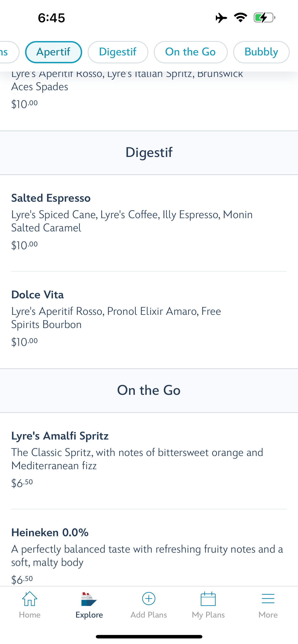View Lyre's Amalfi Spritz details
The image size is (298, 644).
point(60,436)
